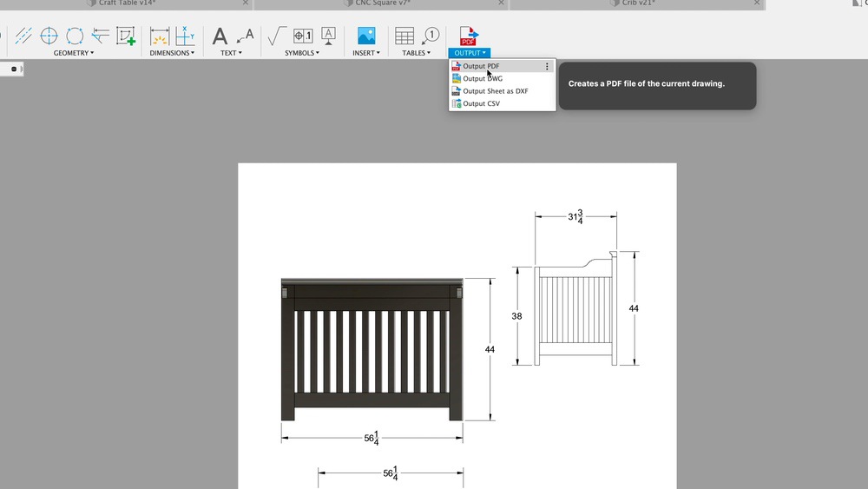868x489 pixels.
Task: Click the Create Sketch icon with green plus
Action: click(x=126, y=36)
